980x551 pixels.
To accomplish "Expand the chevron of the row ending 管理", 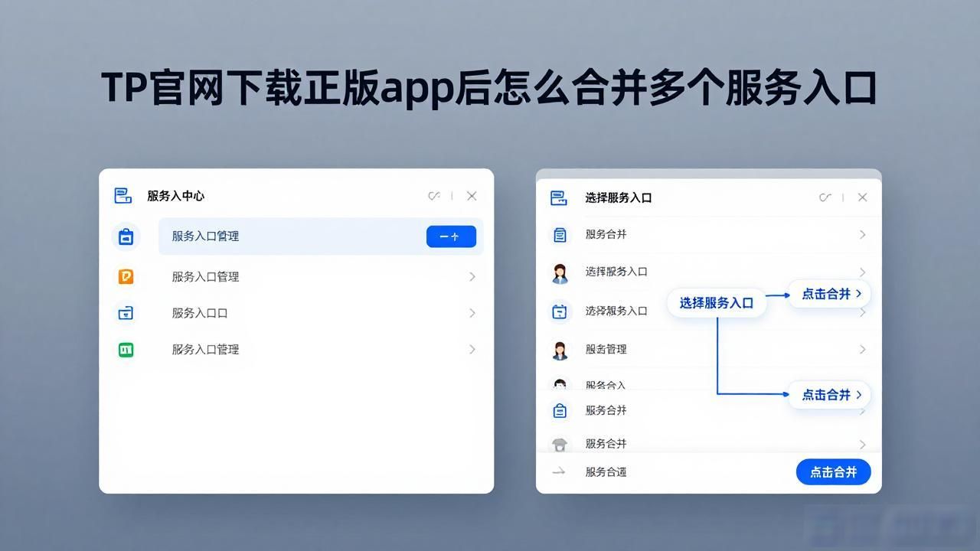I will click(862, 349).
